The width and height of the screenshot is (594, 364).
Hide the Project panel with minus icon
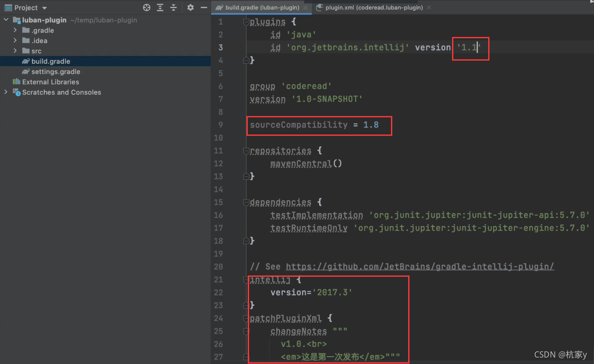tap(204, 7)
